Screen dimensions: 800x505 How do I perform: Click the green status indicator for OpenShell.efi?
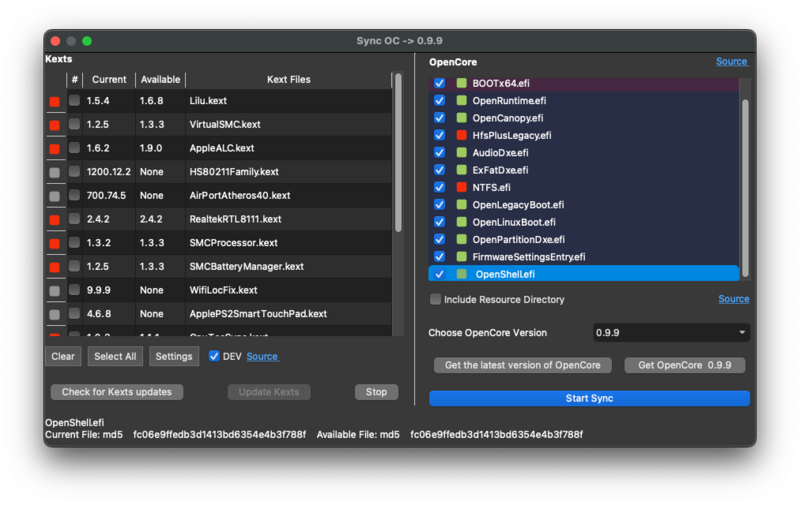(x=462, y=274)
